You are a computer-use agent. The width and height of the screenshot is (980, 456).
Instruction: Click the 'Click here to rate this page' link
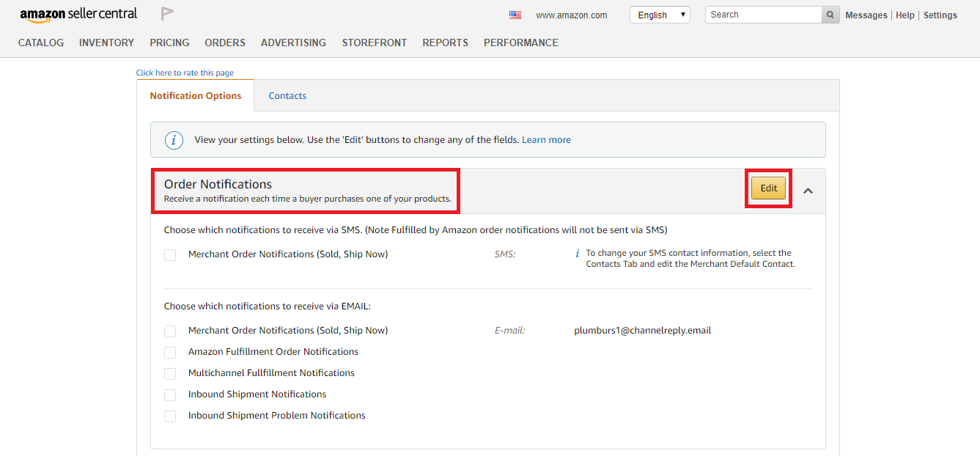click(x=185, y=73)
